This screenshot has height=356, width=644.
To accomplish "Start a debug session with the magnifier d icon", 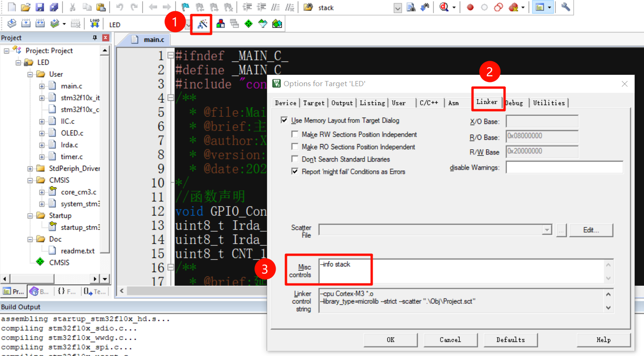I will click(444, 7).
